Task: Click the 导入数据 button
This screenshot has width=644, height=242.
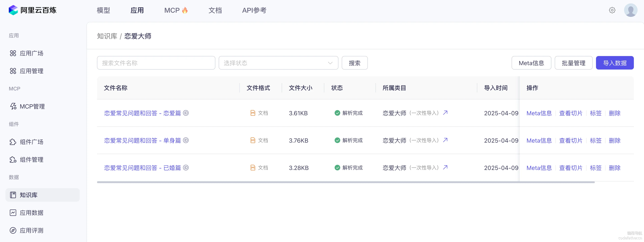Action: (614, 63)
